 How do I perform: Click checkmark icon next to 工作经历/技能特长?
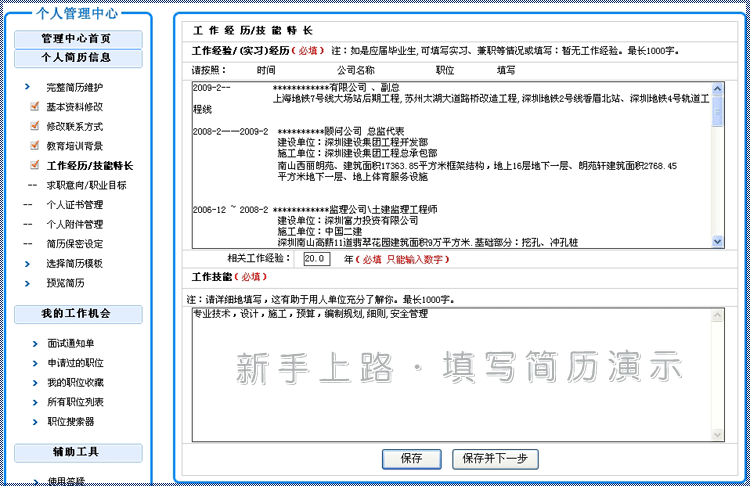(x=34, y=165)
